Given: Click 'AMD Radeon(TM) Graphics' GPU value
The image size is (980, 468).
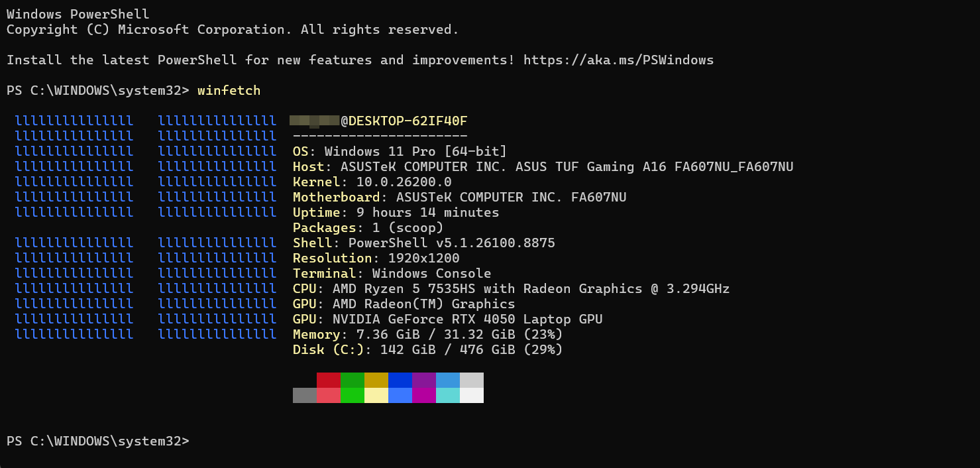Looking at the screenshot, I should (423, 304).
